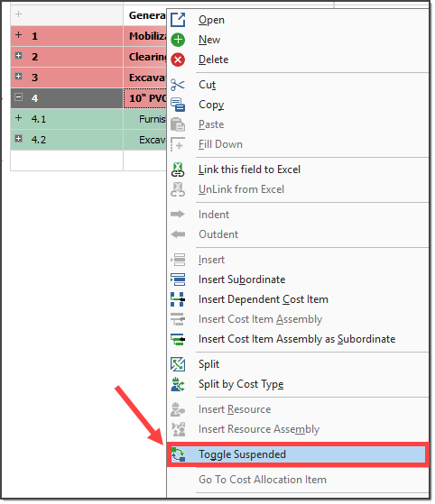The height and width of the screenshot is (504, 435).
Task: Click the Copy icon
Action: coord(178,105)
